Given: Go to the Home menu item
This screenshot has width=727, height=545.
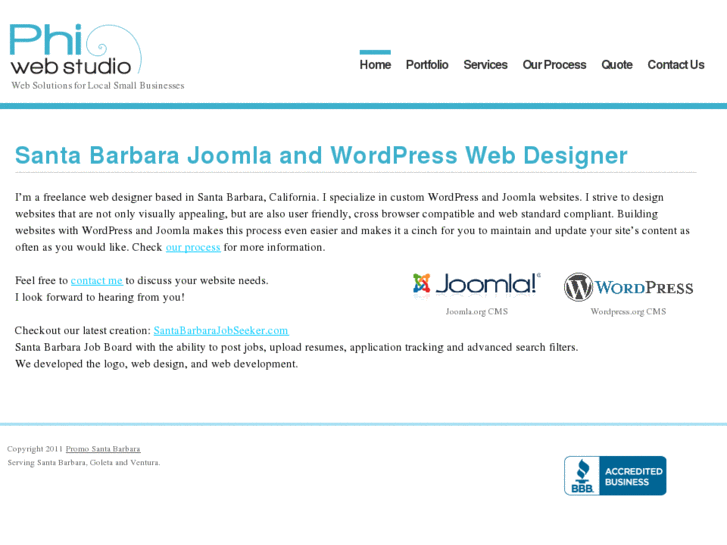Looking at the screenshot, I should point(375,64).
